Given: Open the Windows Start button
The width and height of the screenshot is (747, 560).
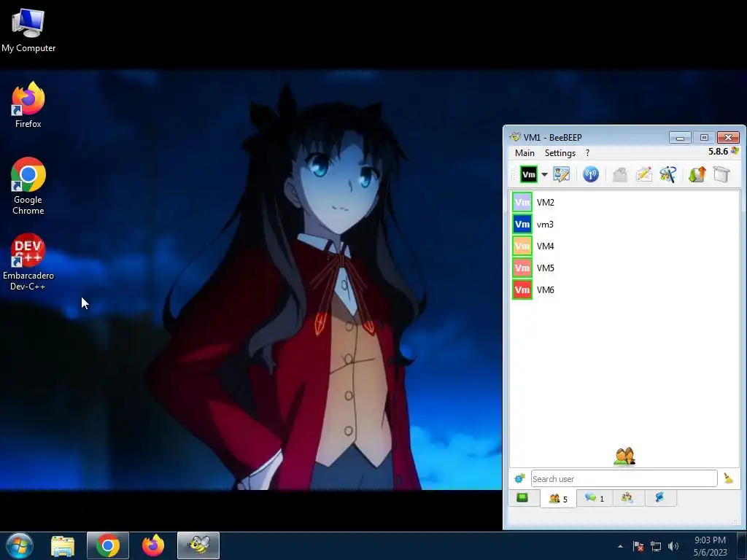Looking at the screenshot, I should click(20, 545).
